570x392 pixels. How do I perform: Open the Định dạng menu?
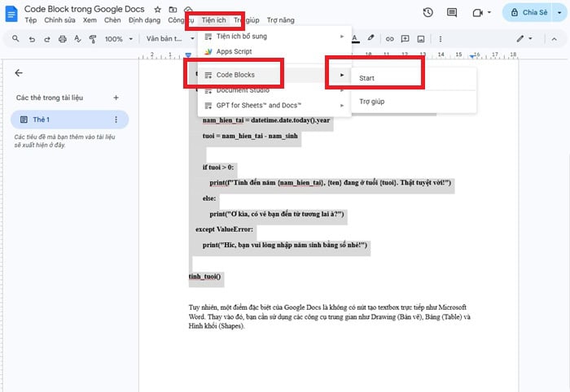[144, 20]
